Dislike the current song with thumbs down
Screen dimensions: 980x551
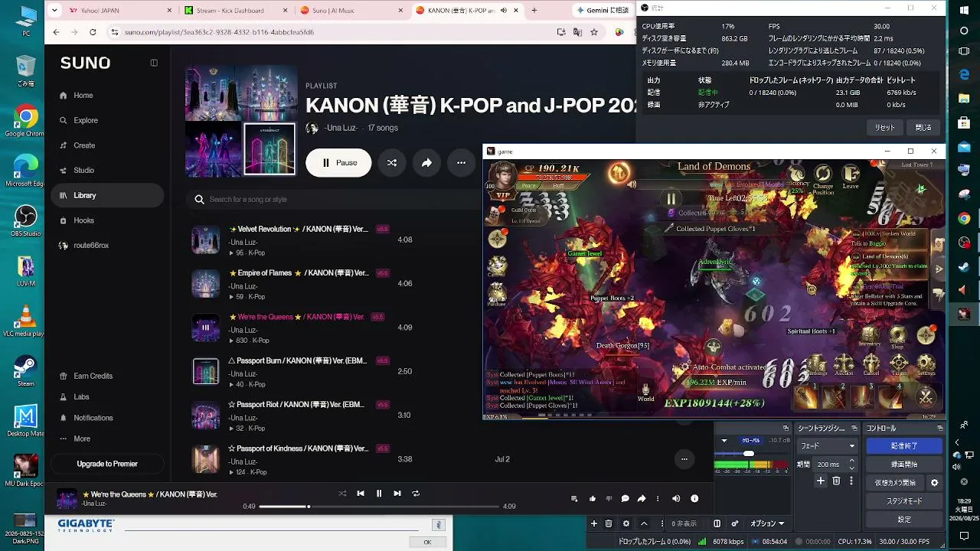609,499
